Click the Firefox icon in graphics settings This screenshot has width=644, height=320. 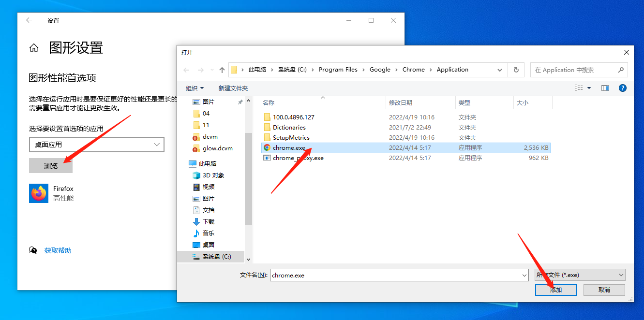39,193
